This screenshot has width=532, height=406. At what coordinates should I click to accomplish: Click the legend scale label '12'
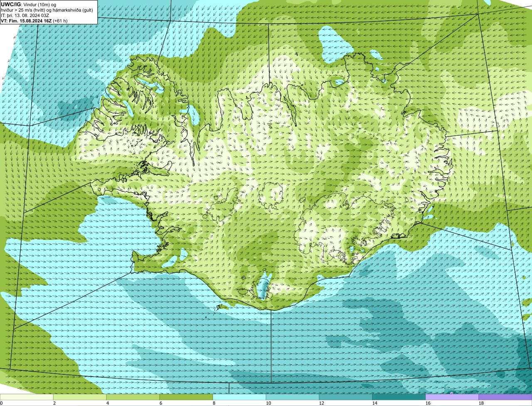pyautogui.click(x=322, y=403)
